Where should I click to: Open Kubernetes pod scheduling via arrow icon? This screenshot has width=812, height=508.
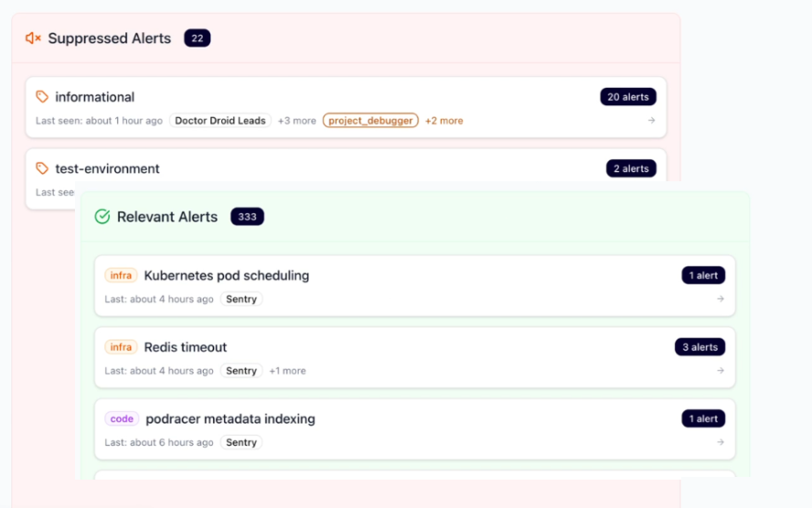coord(721,299)
